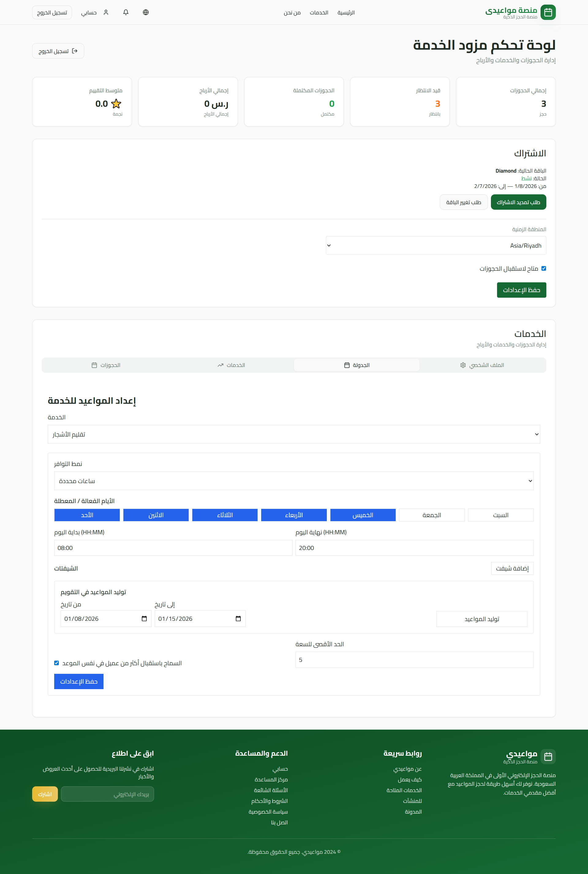
Task: Open notifications bell icon
Action: pyautogui.click(x=126, y=12)
